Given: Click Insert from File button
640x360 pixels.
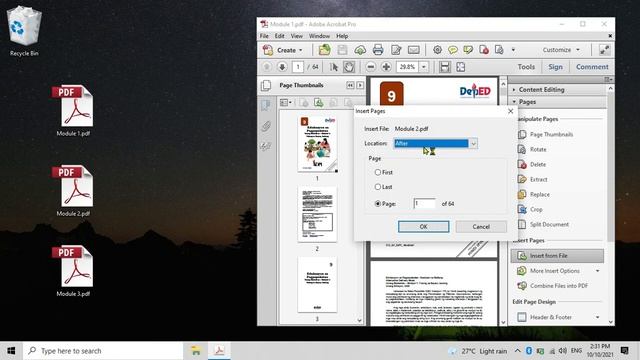Looking at the screenshot, I should coord(557,256).
